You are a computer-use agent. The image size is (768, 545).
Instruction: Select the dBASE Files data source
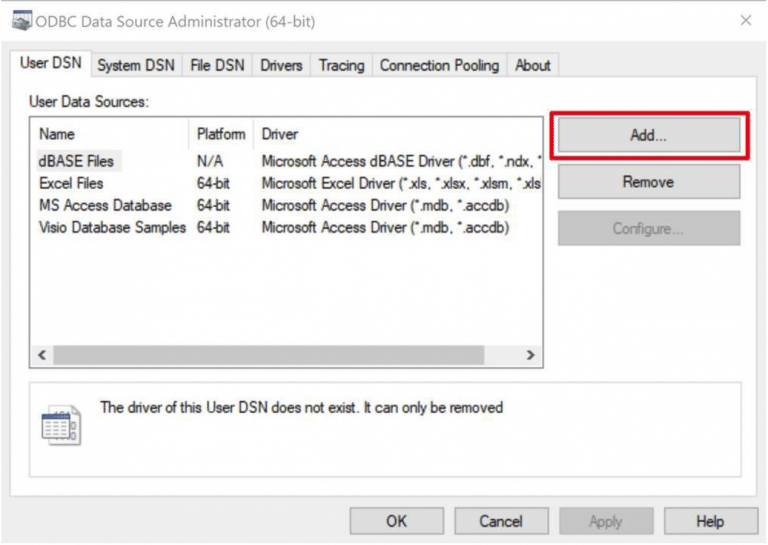click(x=76, y=161)
